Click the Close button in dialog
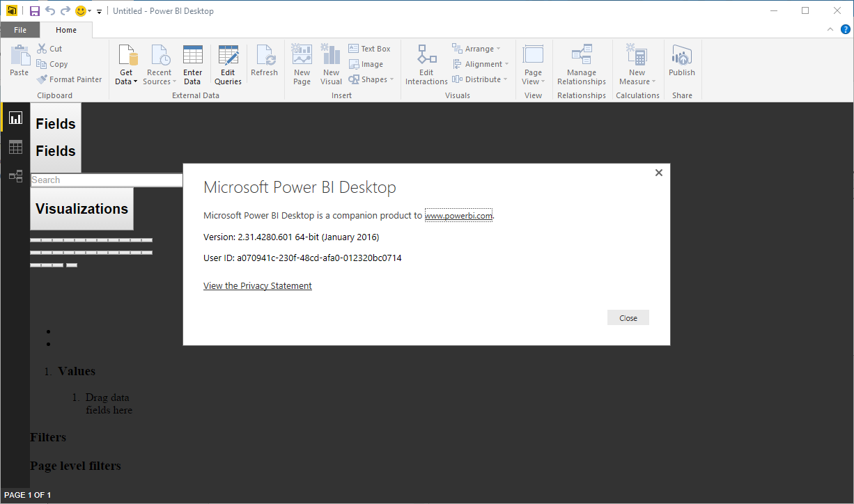Image resolution: width=854 pixels, height=504 pixels. click(x=628, y=317)
